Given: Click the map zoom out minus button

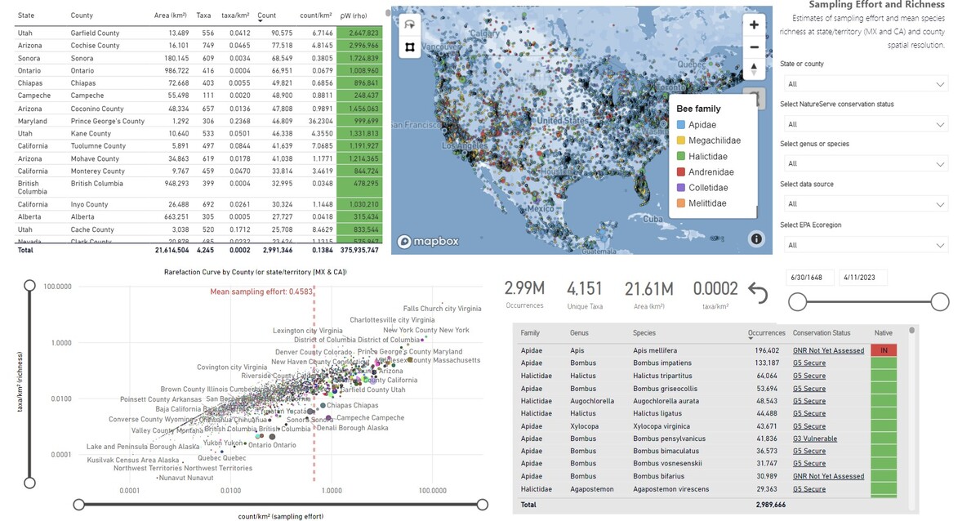Looking at the screenshot, I should coord(754,47).
